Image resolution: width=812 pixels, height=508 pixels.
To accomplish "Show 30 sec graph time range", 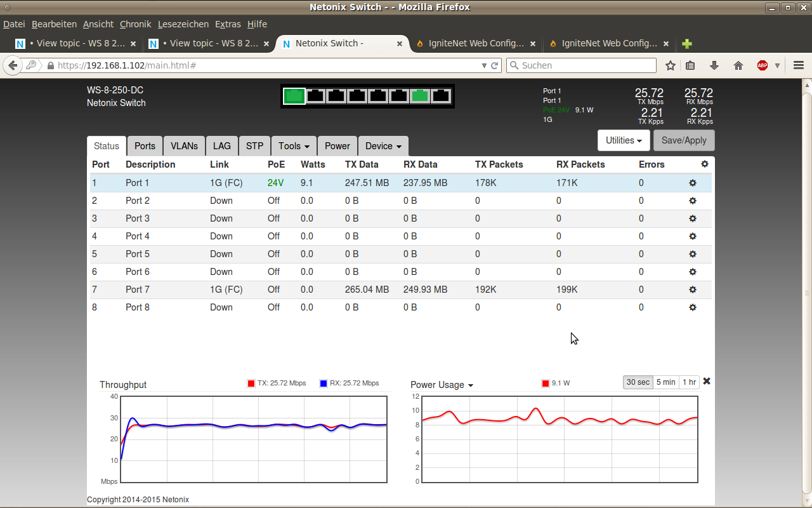I will tap(638, 382).
